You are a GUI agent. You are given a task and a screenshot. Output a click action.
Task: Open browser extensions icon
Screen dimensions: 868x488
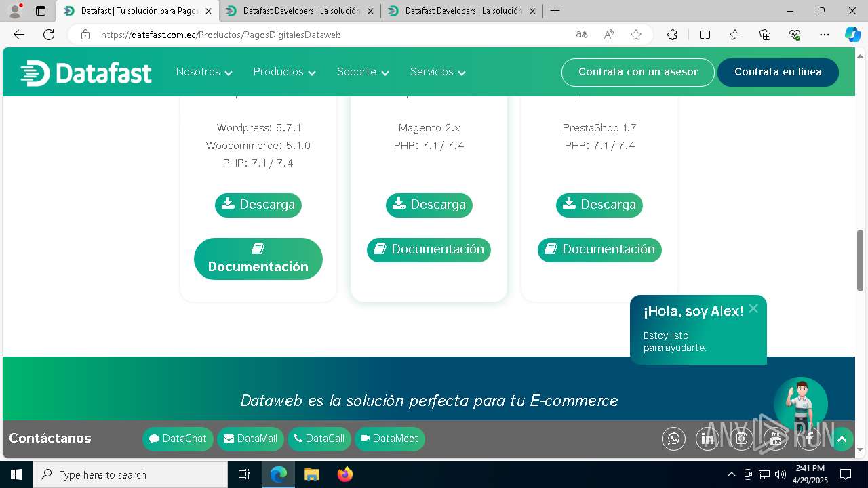(x=672, y=35)
